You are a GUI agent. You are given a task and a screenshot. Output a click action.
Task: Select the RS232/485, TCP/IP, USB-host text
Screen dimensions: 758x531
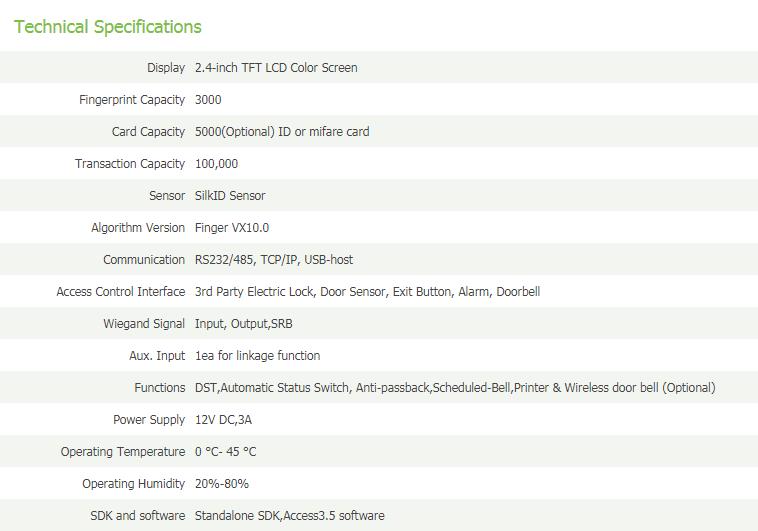[274, 260]
